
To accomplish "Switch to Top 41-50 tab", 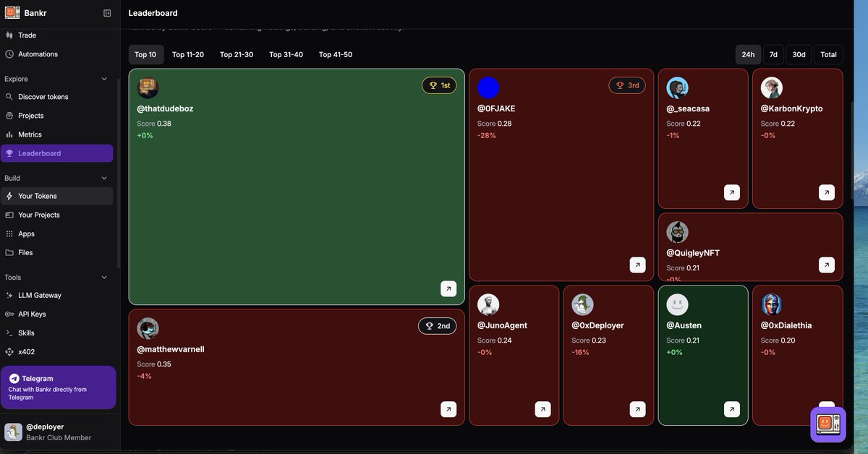I will tap(336, 54).
